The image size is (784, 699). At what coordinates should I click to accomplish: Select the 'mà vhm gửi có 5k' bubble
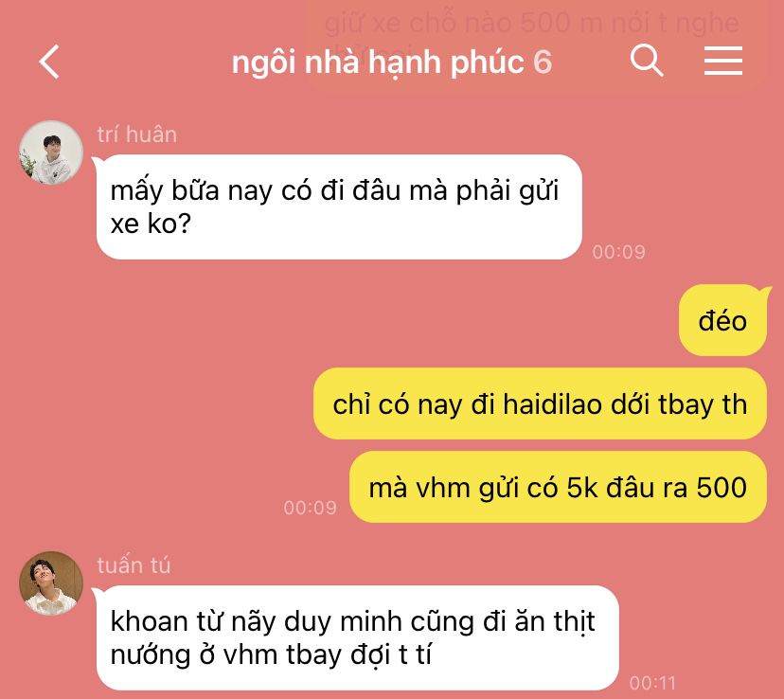558,487
